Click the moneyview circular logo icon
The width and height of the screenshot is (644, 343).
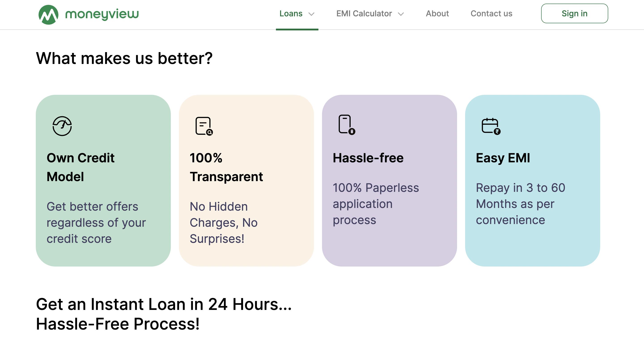[x=49, y=15]
